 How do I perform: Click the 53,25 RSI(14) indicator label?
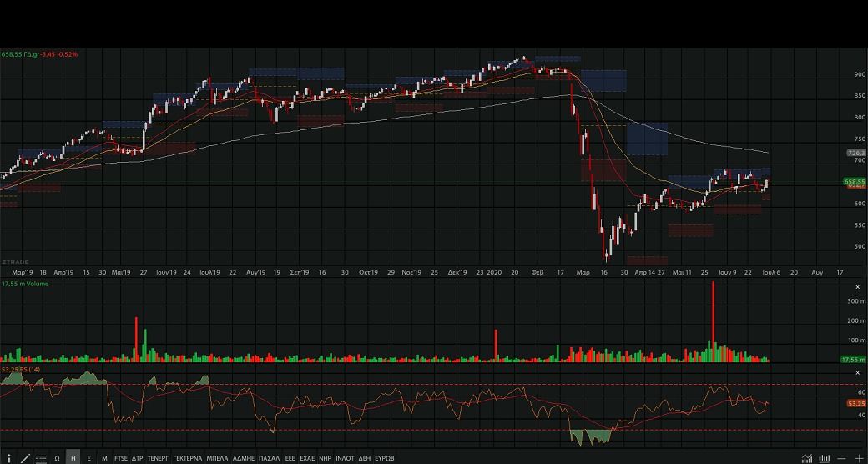(21, 370)
